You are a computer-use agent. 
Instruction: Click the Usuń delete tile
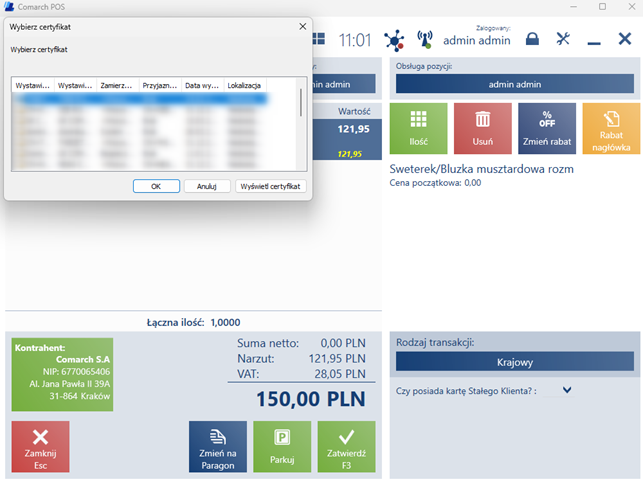click(x=483, y=128)
